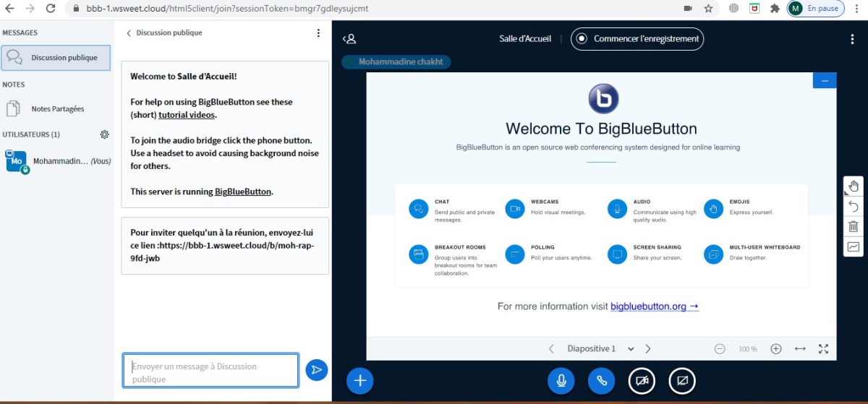Share webcam using the camera button
Screen dimensions: 868x404
[x=642, y=380]
